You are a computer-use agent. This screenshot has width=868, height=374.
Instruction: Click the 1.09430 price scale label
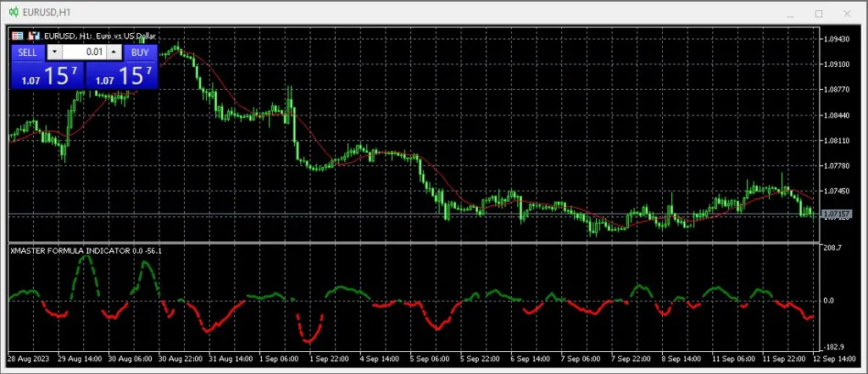[837, 39]
